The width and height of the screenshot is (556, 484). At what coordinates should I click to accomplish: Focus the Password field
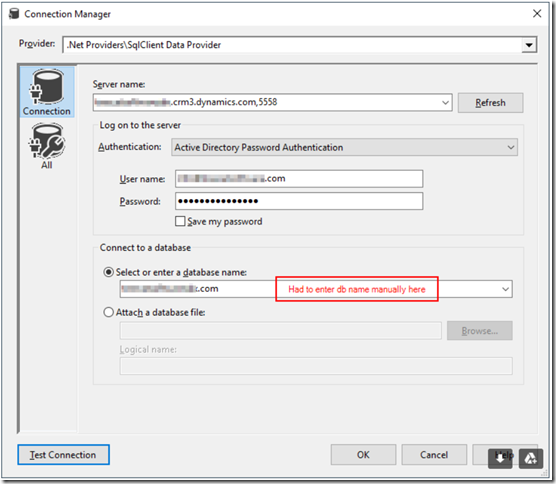click(299, 201)
